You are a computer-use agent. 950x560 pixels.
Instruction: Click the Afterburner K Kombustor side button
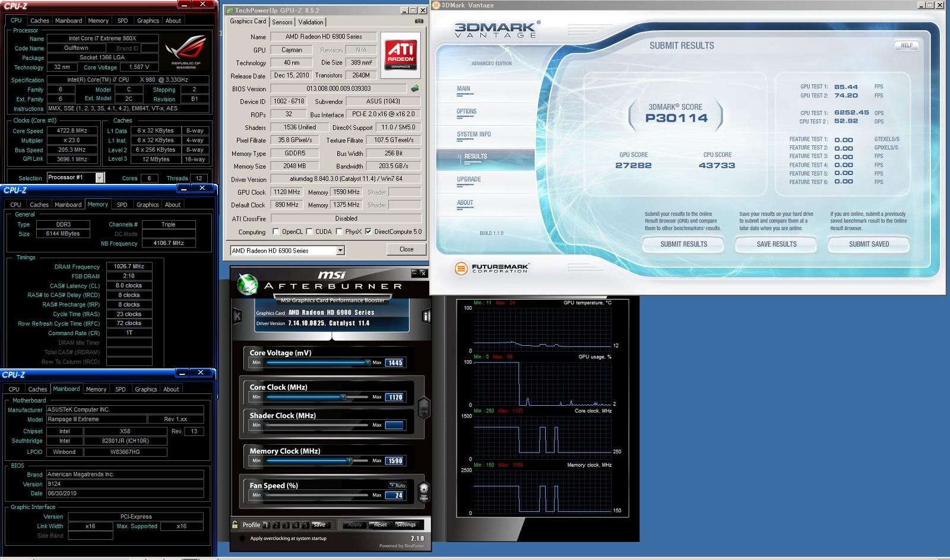pos(237,316)
